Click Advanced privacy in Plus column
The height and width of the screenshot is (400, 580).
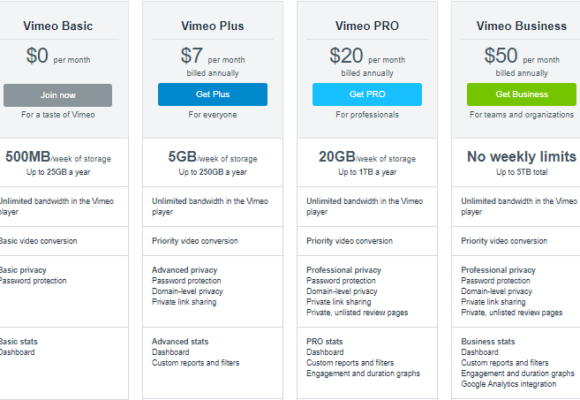pyautogui.click(x=184, y=270)
